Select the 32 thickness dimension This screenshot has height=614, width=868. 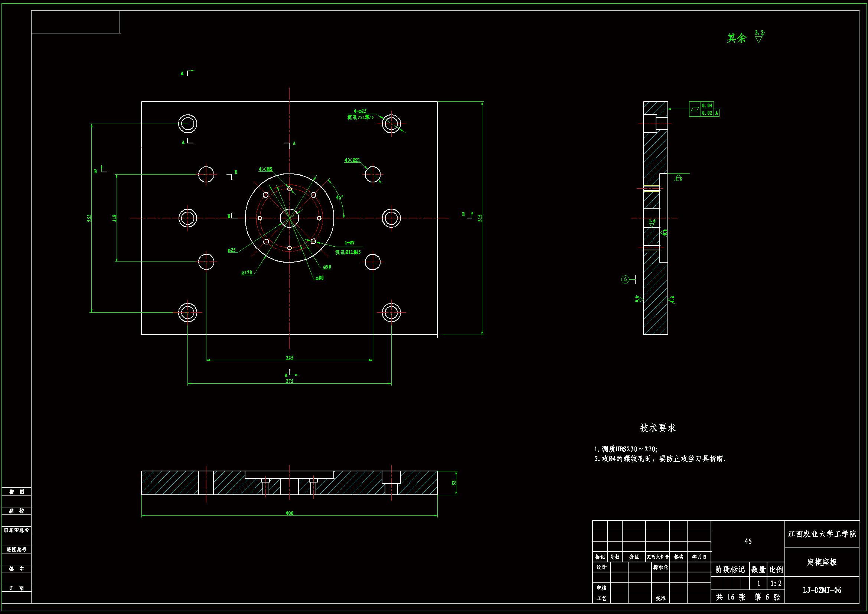click(x=454, y=483)
